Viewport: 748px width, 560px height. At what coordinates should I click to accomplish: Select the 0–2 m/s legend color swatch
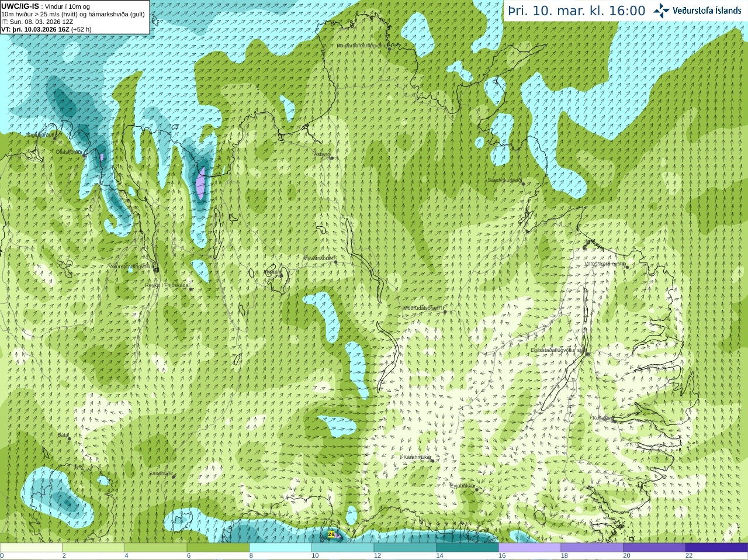coord(31,548)
